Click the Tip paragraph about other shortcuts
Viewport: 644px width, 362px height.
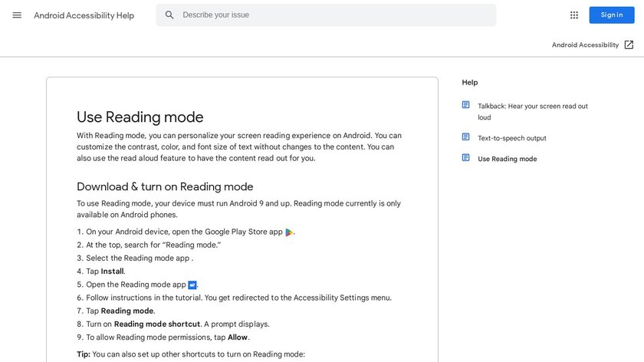[x=191, y=354]
